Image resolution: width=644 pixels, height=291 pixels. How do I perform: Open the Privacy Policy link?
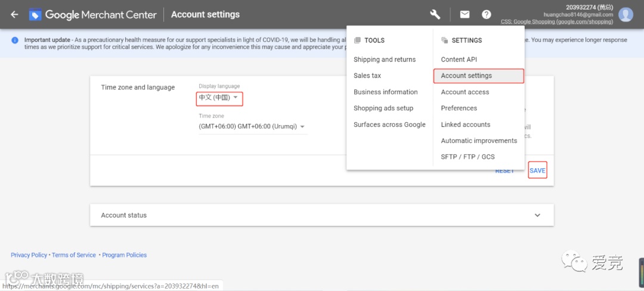(29, 255)
